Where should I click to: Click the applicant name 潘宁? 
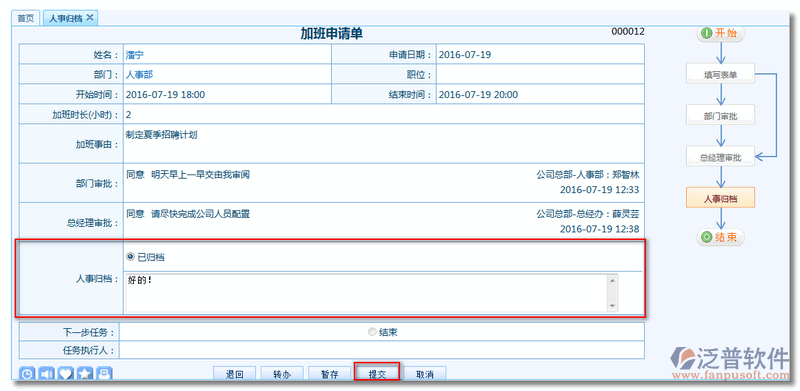point(135,55)
